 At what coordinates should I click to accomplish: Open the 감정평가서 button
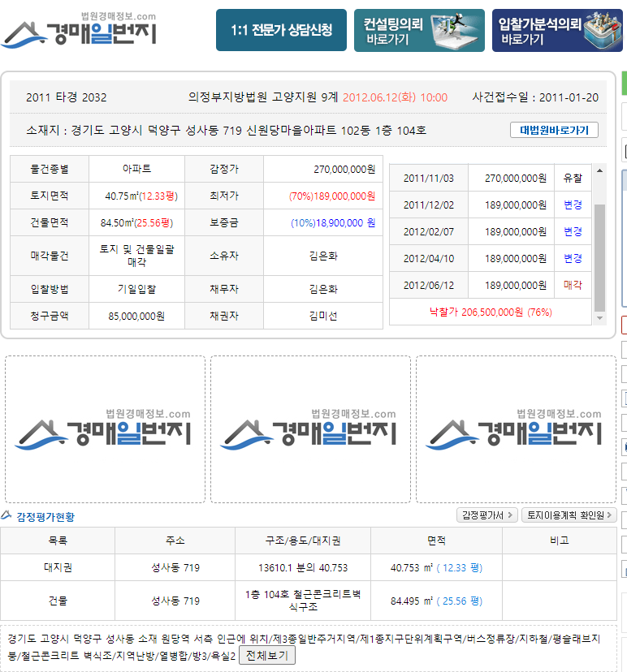coord(487,515)
